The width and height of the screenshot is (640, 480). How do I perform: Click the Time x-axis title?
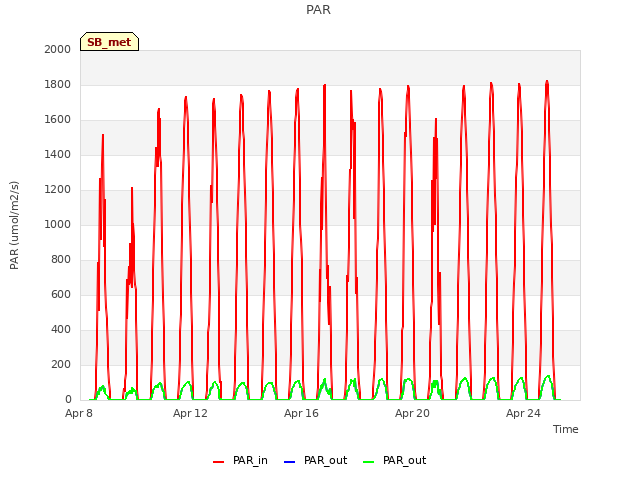point(565,429)
